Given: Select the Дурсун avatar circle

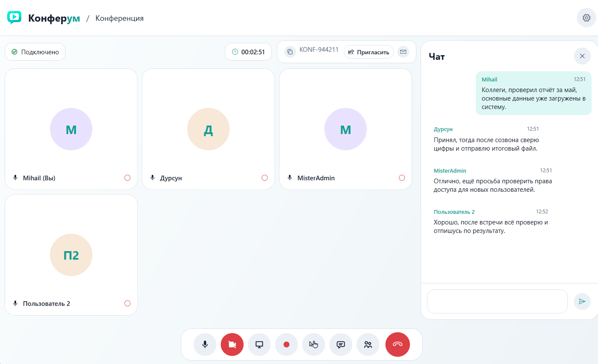Looking at the screenshot, I should tap(208, 129).
